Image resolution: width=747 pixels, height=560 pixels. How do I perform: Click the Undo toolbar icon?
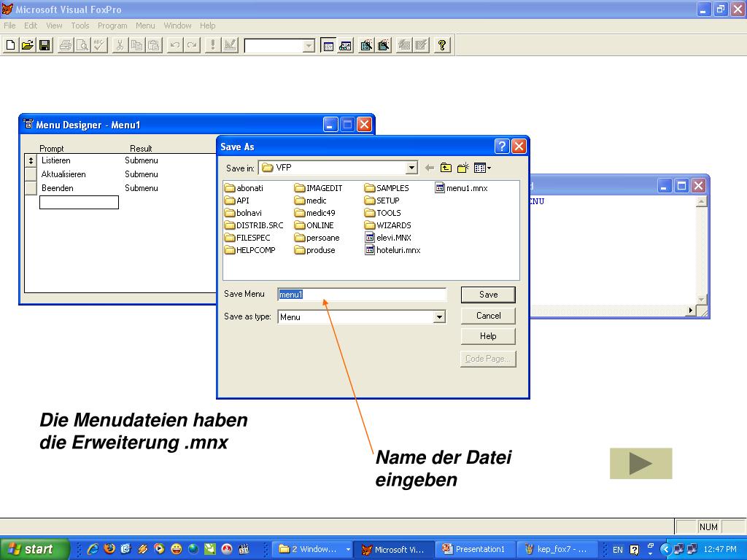pos(175,45)
